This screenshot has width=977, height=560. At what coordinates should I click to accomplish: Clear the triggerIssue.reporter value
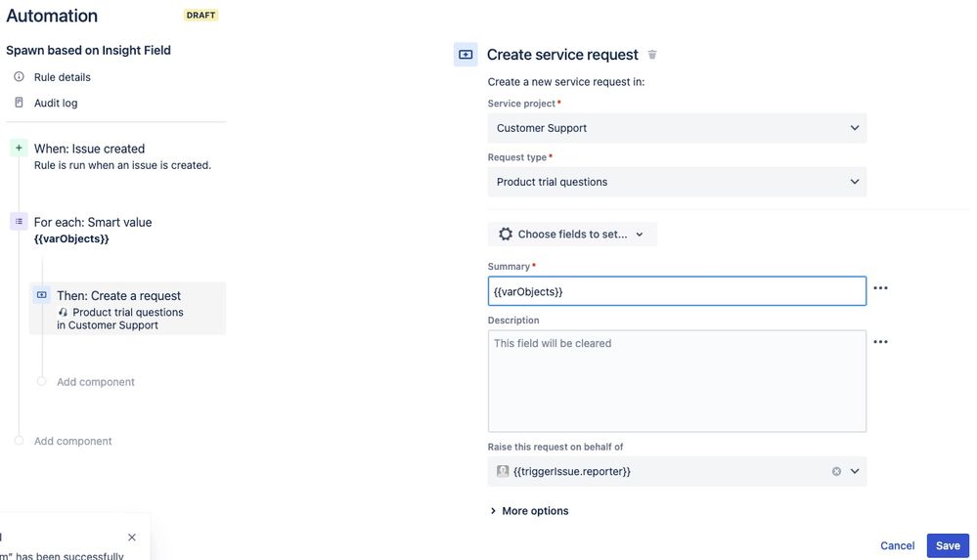pos(836,471)
